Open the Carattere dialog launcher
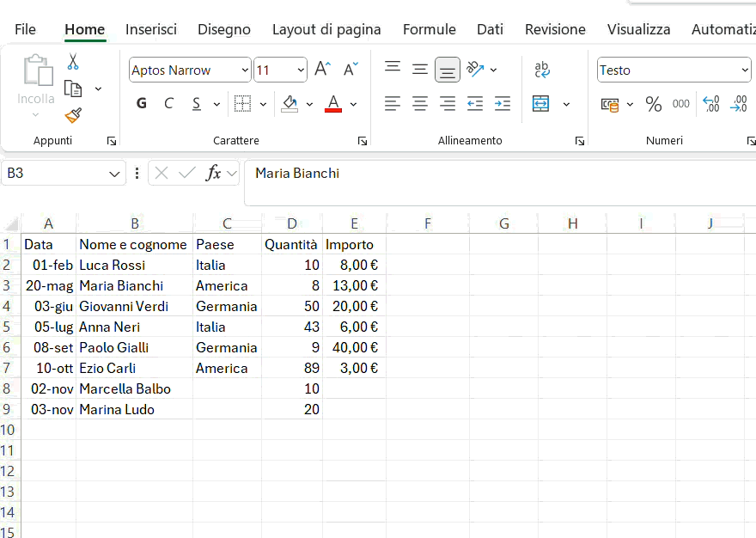 [363, 141]
